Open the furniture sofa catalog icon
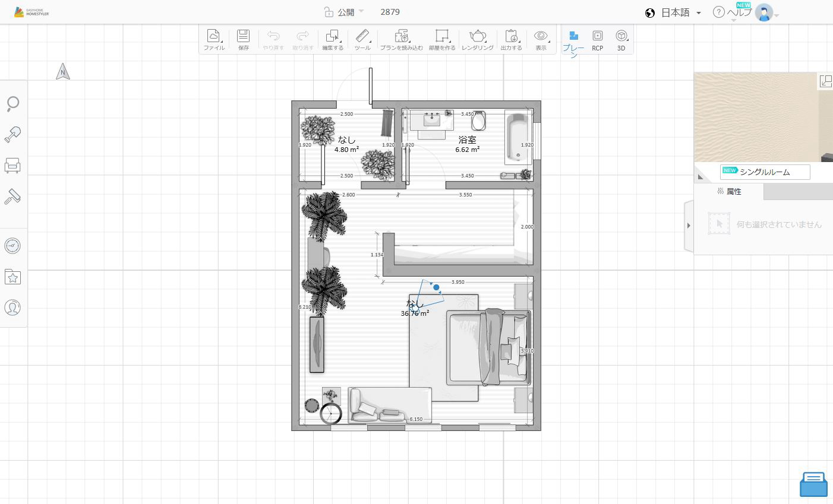Image resolution: width=833 pixels, height=504 pixels. click(12, 165)
